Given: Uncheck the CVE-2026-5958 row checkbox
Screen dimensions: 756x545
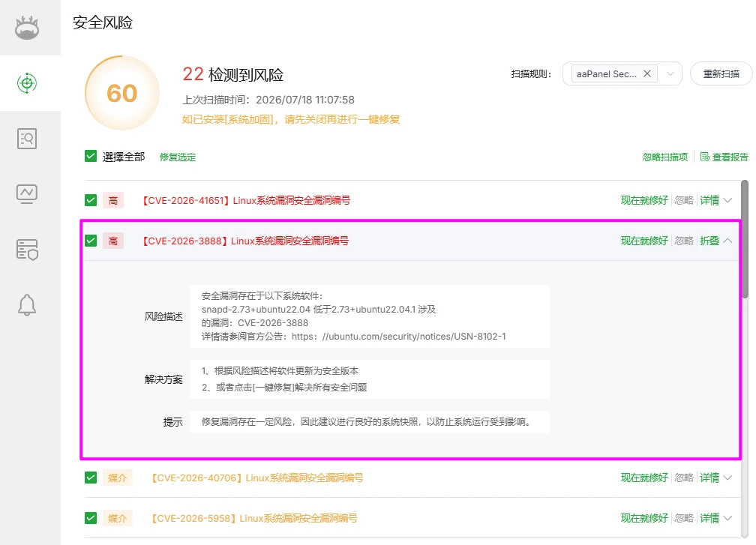Looking at the screenshot, I should click(x=91, y=518).
